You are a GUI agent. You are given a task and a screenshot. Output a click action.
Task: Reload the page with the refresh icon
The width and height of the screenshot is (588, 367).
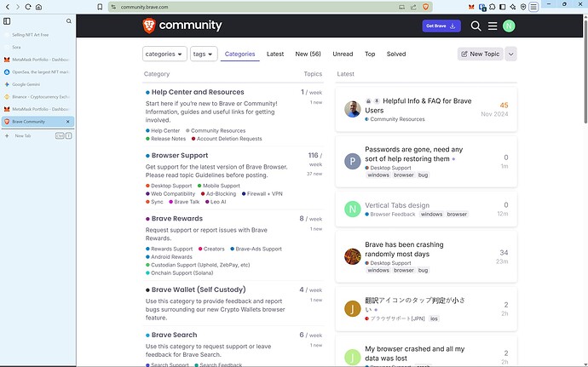click(x=28, y=7)
